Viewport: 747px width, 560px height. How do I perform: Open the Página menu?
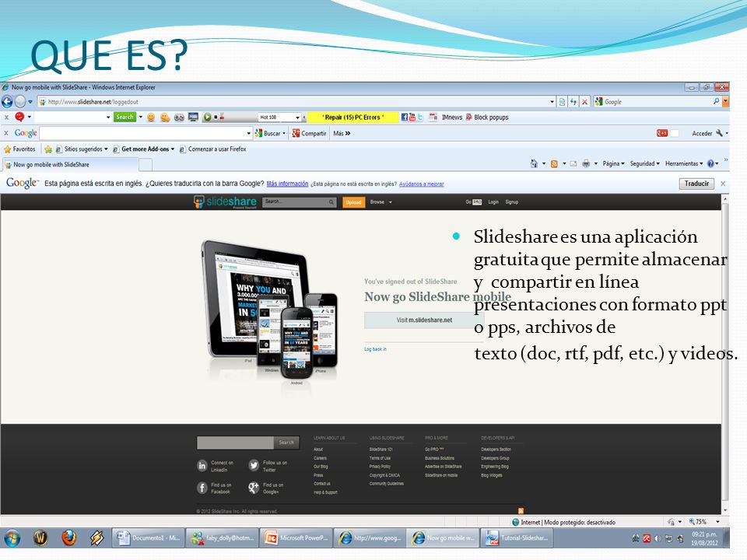[614, 163]
